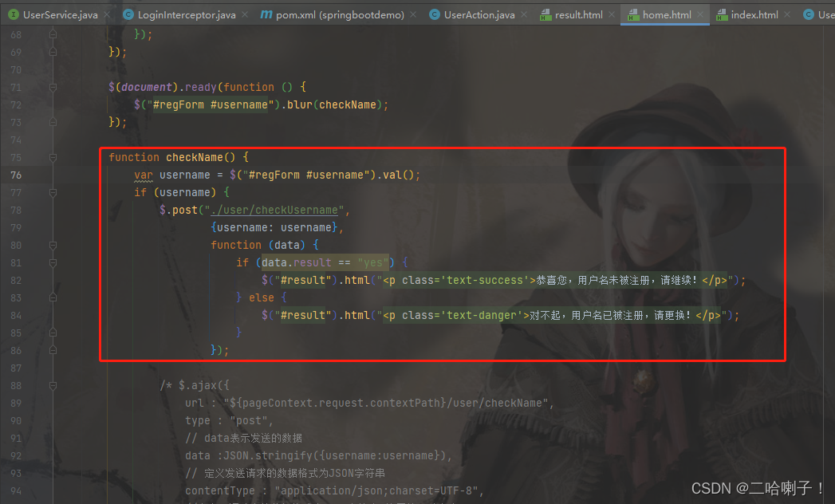The image size is (835, 504).
Task: Click 'type : "post"' on line 90
Action: [226, 420]
